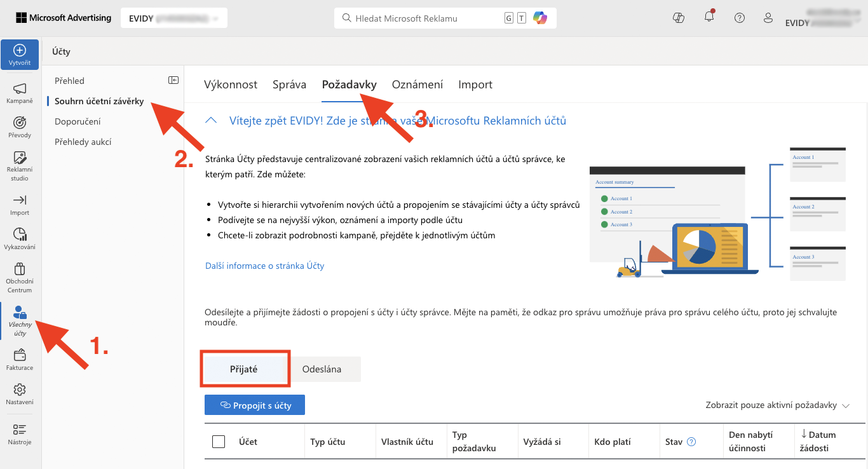Click the Typ požadavku column header
Viewport: 868px width, 469px height.
click(474, 442)
